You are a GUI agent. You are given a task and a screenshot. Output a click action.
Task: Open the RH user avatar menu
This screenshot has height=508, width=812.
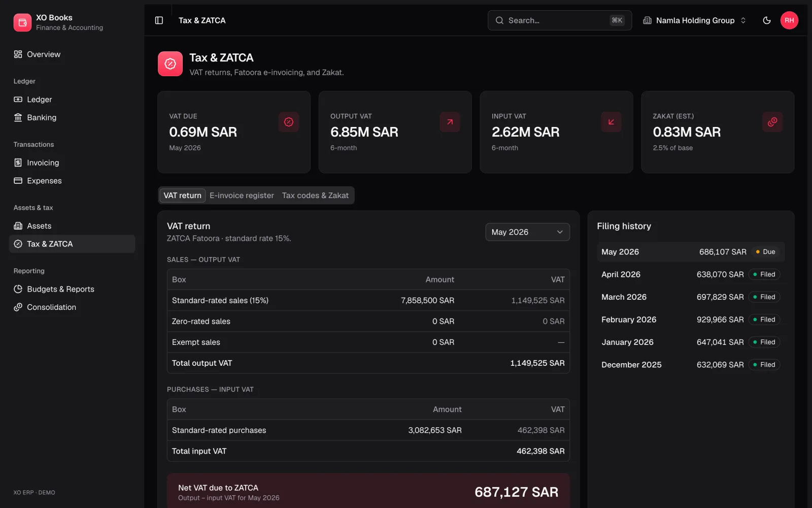789,20
